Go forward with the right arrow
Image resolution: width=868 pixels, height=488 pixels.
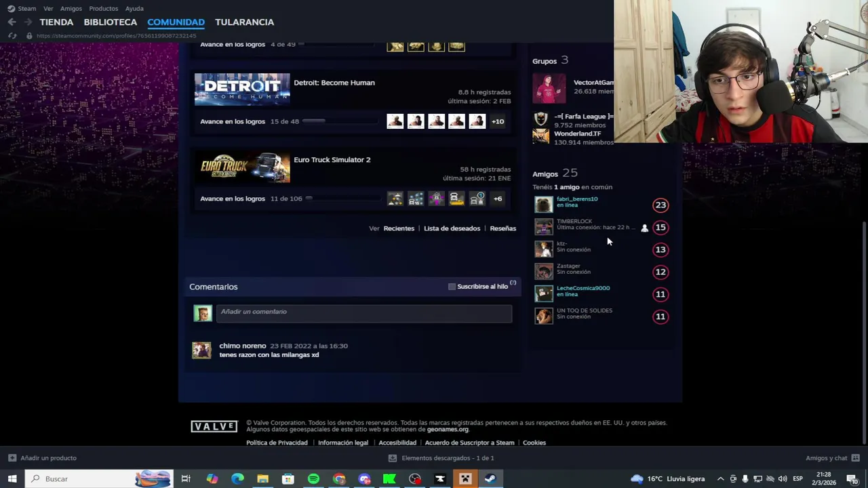click(28, 22)
